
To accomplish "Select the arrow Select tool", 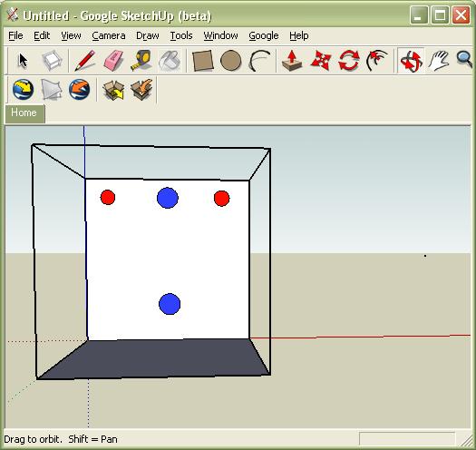I will pyautogui.click(x=23, y=61).
